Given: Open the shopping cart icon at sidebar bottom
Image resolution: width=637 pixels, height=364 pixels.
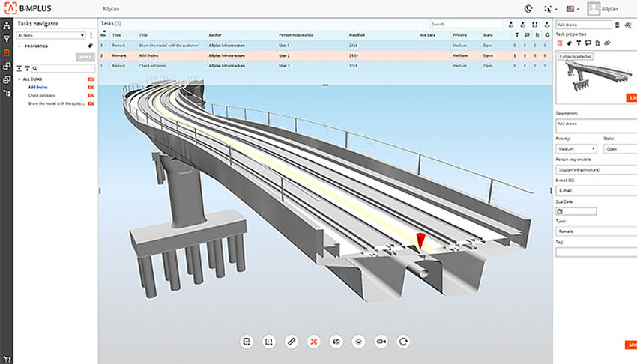Looking at the screenshot, I should (x=7, y=357).
